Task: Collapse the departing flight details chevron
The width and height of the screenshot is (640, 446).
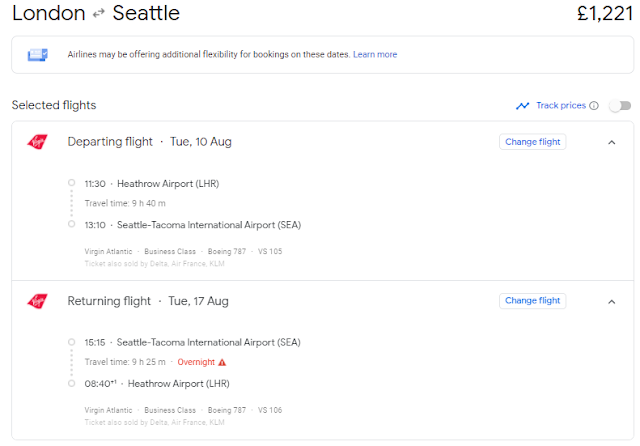Action: coord(611,142)
